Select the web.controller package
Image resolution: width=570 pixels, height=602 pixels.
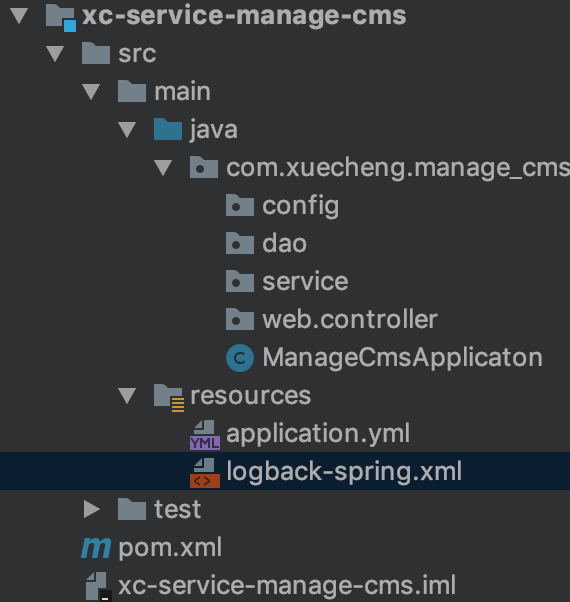pyautogui.click(x=350, y=319)
